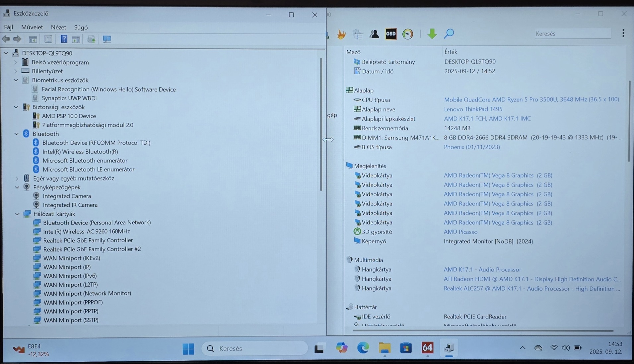Select Synaptics UWP WBDI device
The width and height of the screenshot is (634, 364).
tap(69, 98)
